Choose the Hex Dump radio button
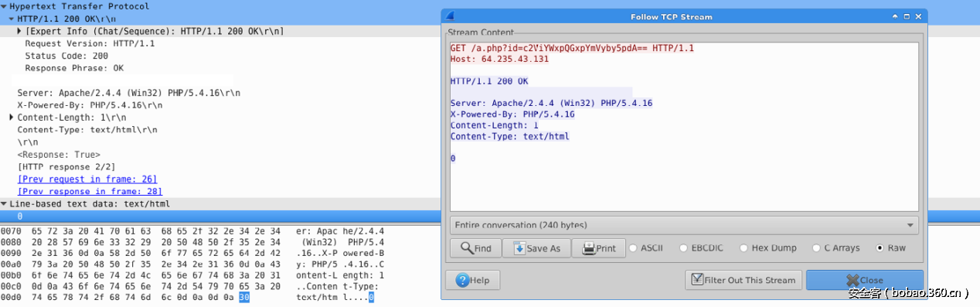The width and height of the screenshot is (980, 307). click(x=744, y=248)
